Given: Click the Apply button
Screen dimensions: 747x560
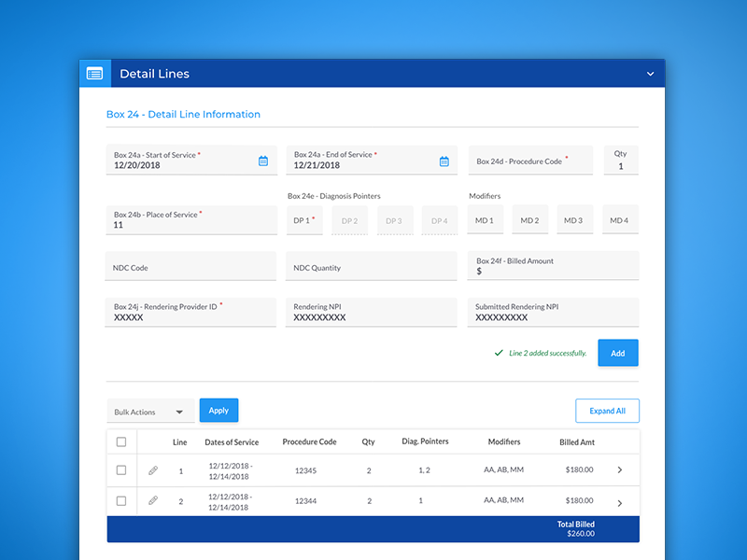Looking at the screenshot, I should 218,411.
